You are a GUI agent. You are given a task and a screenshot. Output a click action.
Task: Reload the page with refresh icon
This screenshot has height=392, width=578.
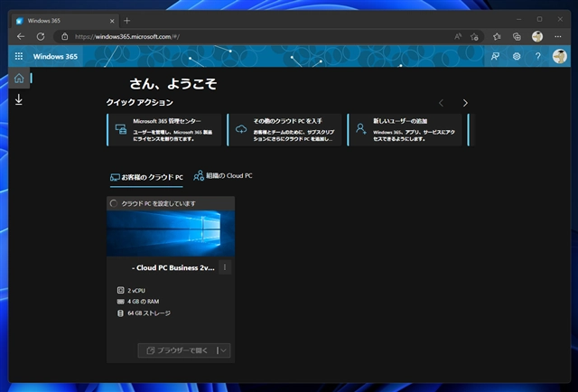[41, 36]
